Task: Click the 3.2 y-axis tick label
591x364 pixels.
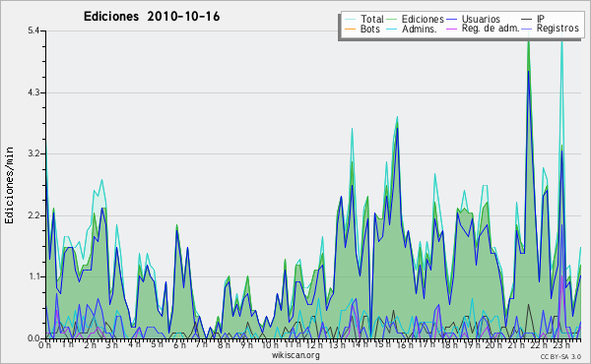Action: pyautogui.click(x=33, y=153)
